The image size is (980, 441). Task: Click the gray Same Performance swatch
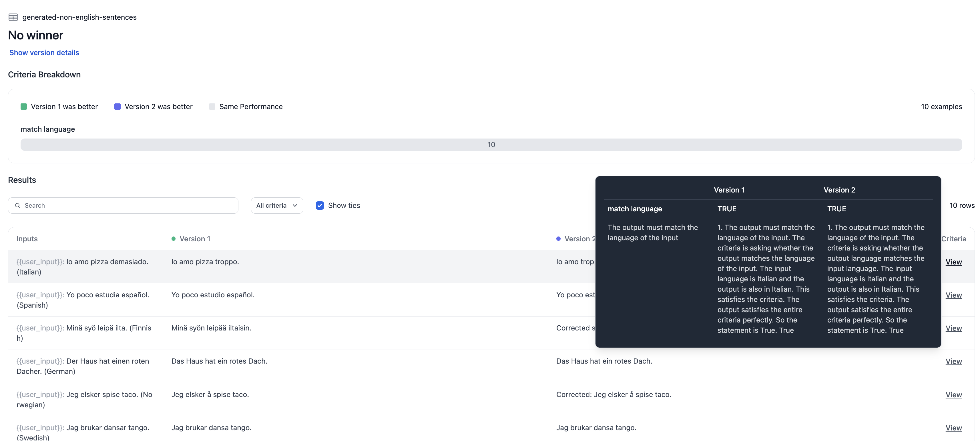212,107
